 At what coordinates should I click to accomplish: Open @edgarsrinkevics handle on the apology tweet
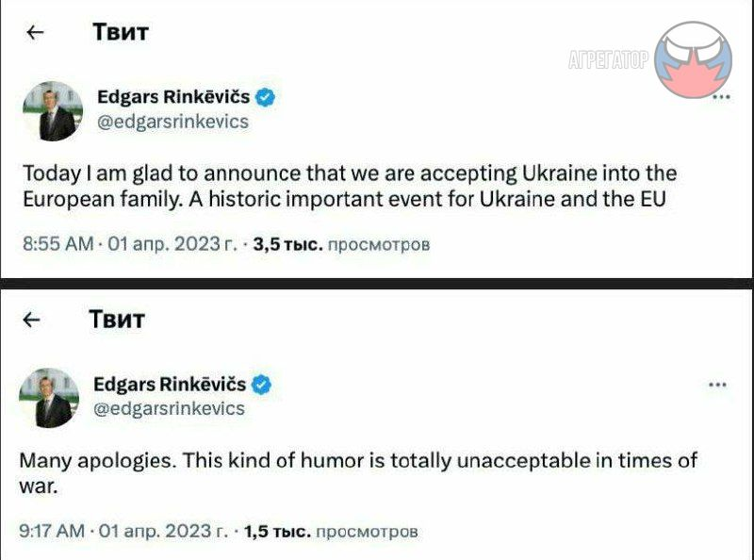[x=169, y=408]
